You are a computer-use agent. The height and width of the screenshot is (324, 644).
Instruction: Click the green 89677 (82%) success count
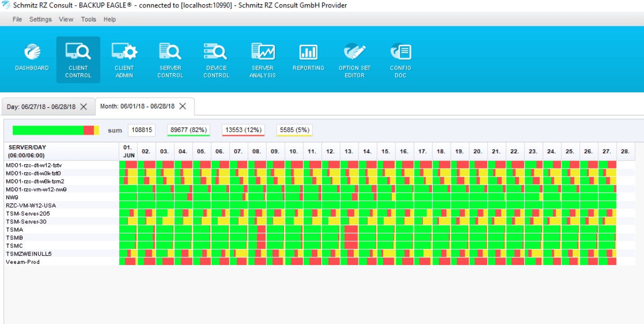coord(188,130)
